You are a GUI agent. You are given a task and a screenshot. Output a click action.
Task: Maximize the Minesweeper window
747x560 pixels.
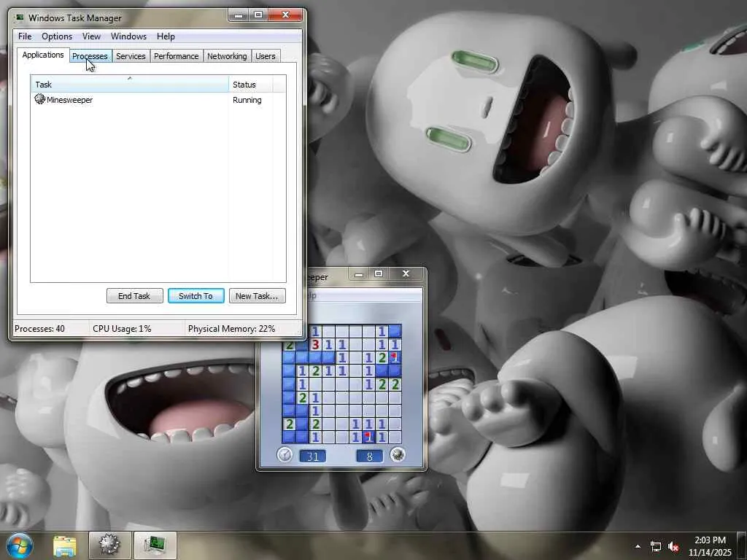[379, 274]
